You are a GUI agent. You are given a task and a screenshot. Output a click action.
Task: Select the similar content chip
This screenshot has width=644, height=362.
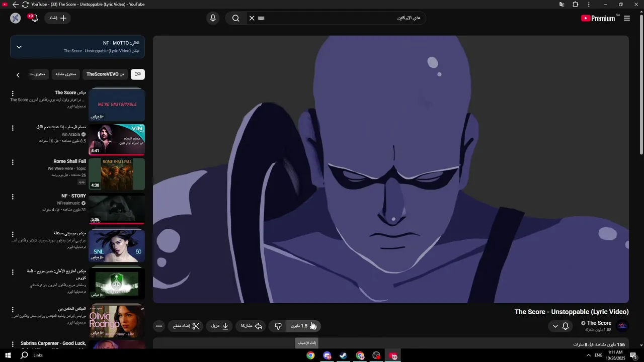(65, 74)
